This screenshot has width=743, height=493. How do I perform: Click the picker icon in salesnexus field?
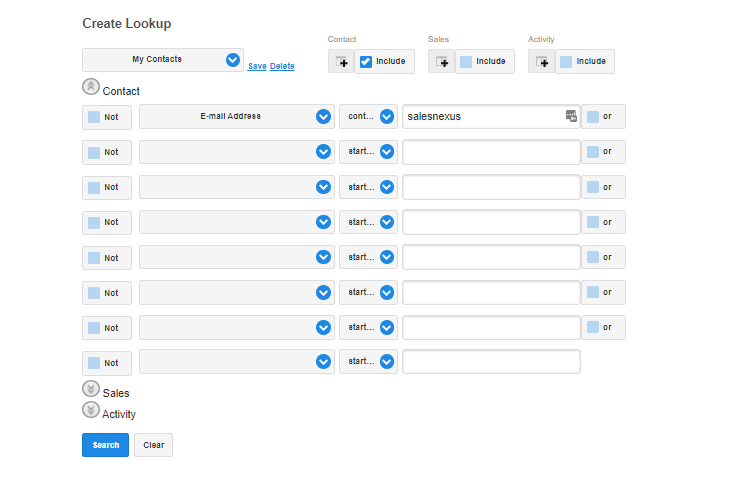(x=571, y=116)
